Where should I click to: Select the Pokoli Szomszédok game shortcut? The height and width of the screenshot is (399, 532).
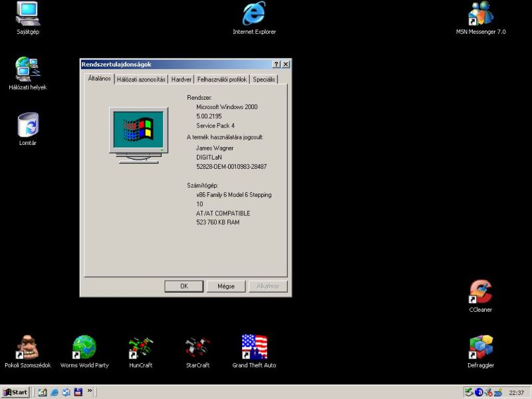coord(28,352)
